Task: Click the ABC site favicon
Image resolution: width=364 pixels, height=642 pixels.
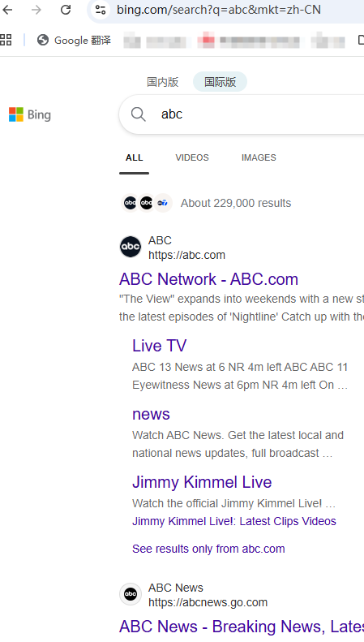Action: (131, 247)
